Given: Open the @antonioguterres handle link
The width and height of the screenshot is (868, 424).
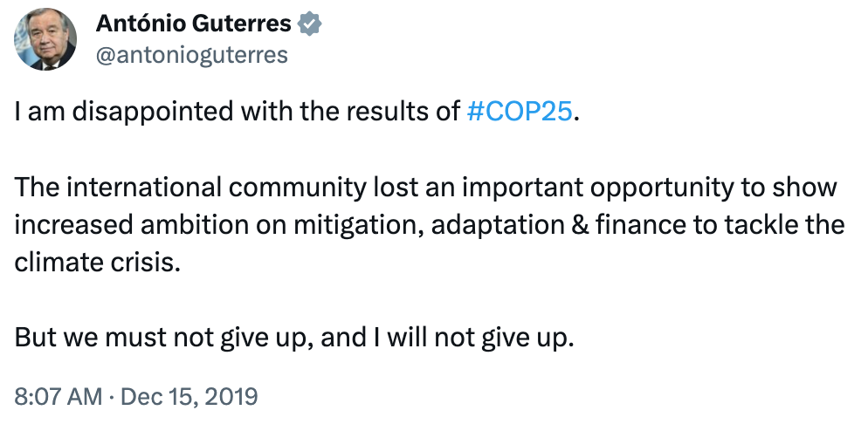Looking at the screenshot, I should tap(190, 55).
